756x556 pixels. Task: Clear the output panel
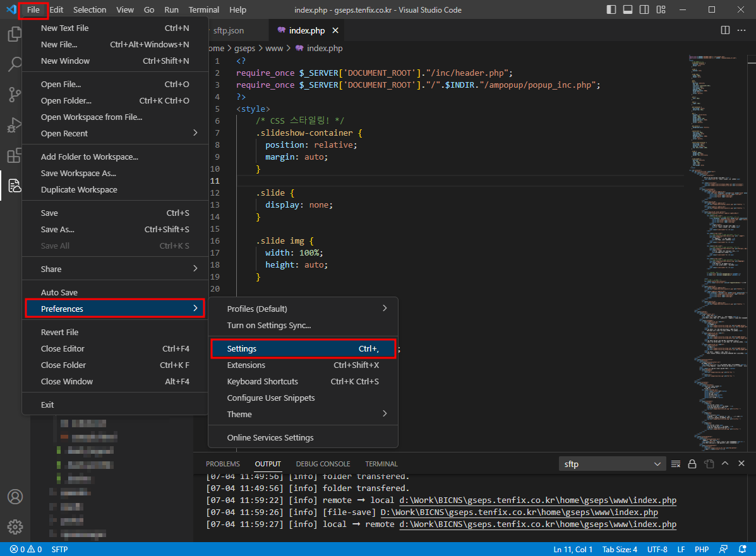pos(676,464)
